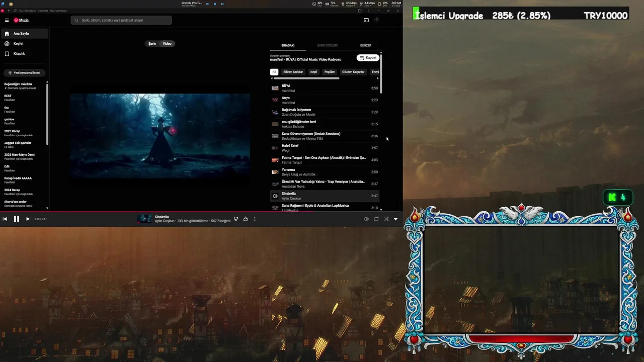The height and width of the screenshot is (362, 644).
Task: Dislike the song Sinsirella
Action: click(x=236, y=219)
